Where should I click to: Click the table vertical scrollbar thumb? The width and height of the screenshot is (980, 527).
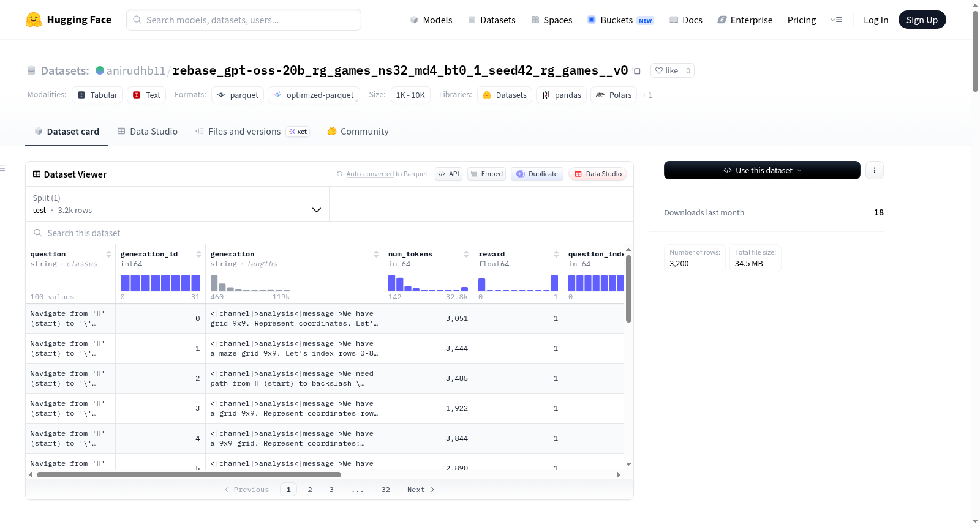pos(628,289)
